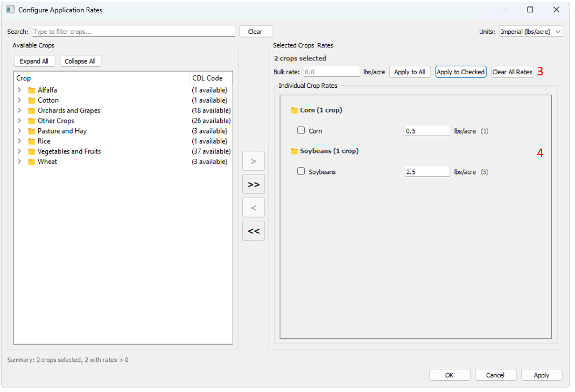Click the remove-all double left arrow button
The image size is (575, 392).
pyautogui.click(x=253, y=231)
